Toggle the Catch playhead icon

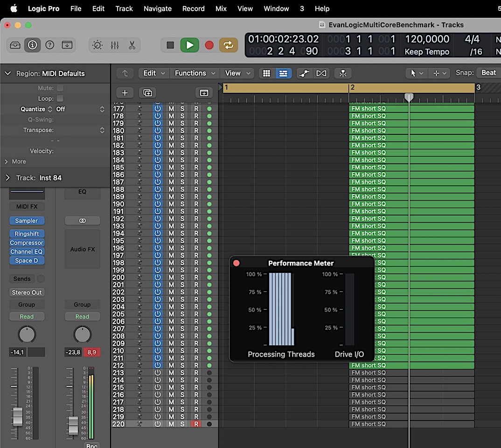coord(343,73)
